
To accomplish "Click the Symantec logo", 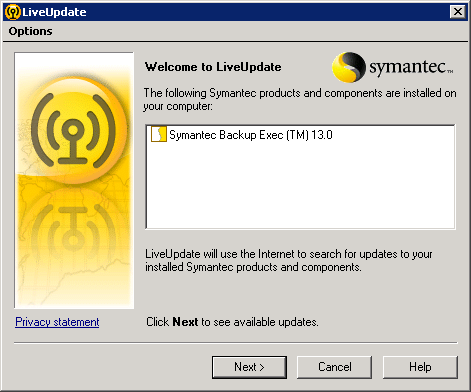I will pyautogui.click(x=393, y=67).
